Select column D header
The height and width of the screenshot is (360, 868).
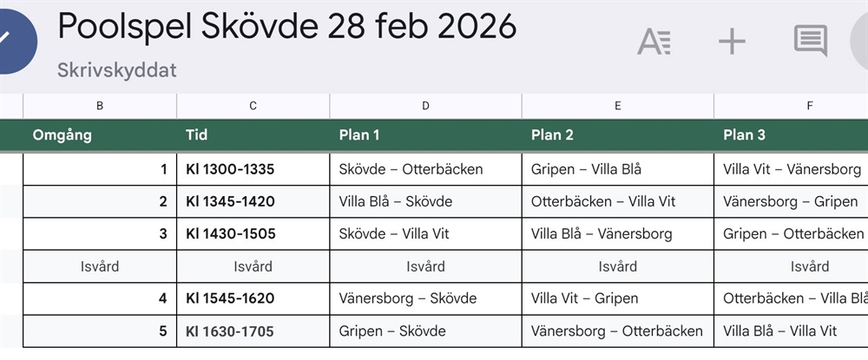tap(425, 106)
